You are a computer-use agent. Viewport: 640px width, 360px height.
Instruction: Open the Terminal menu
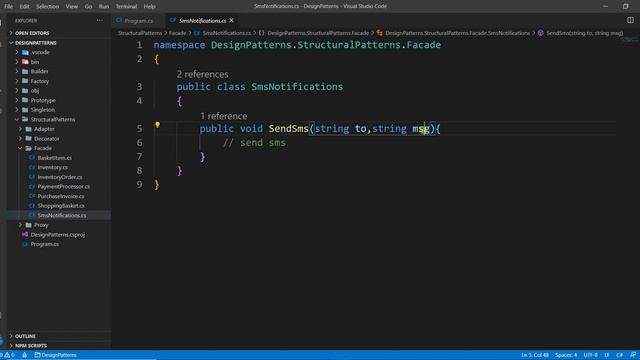126,6
